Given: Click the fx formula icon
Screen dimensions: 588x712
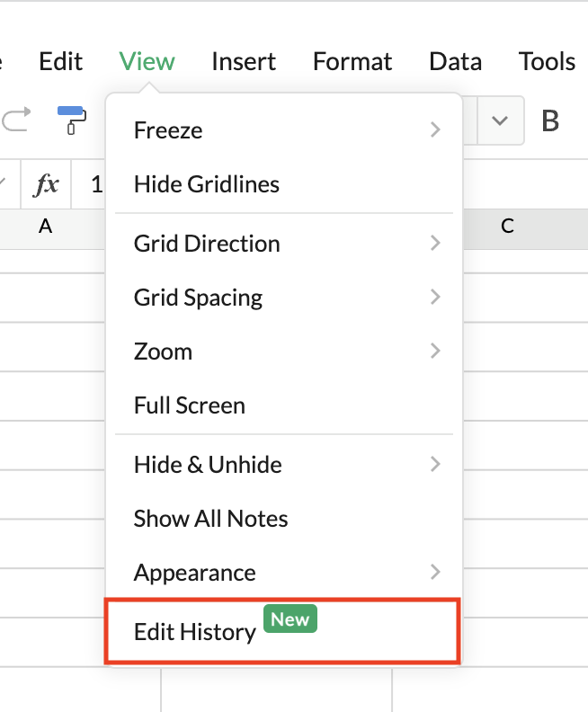Looking at the screenshot, I should click(46, 185).
